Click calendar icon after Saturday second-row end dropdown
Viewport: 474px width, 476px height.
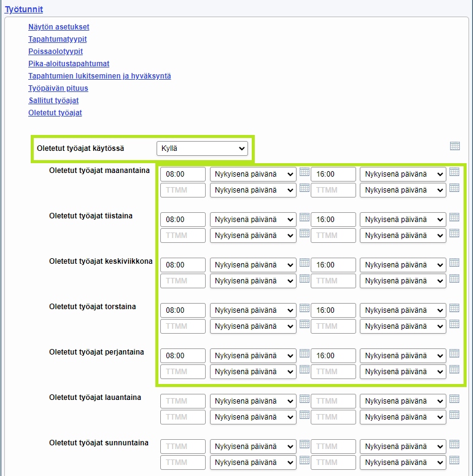[454, 415]
